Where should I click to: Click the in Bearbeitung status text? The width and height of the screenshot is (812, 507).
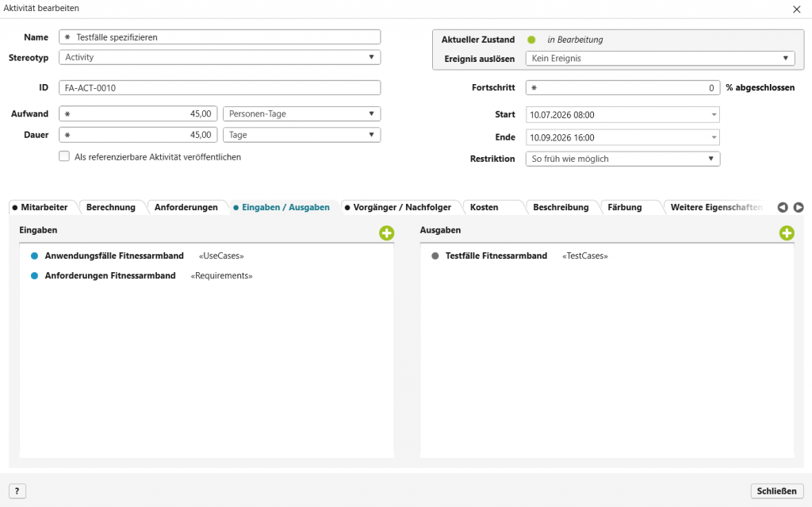[575, 40]
